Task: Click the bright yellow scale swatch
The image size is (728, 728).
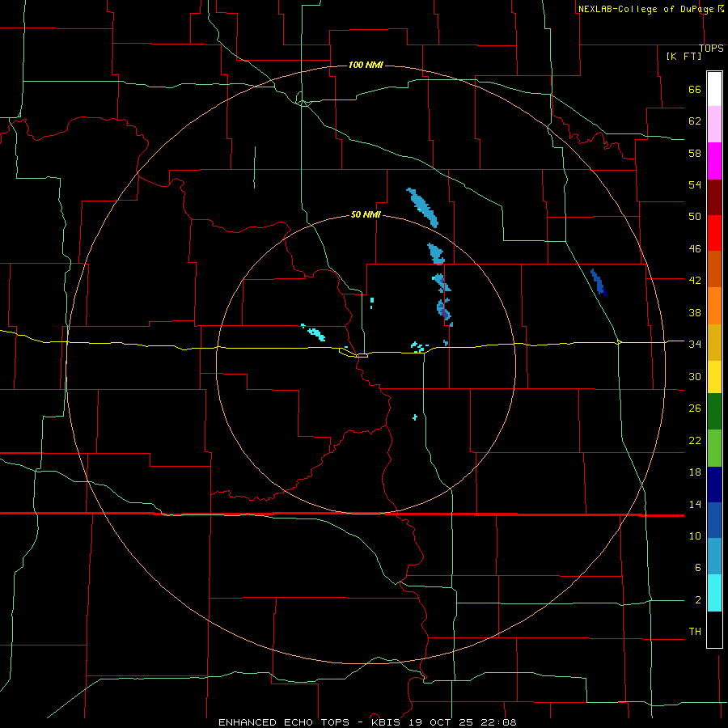Action: click(x=714, y=376)
